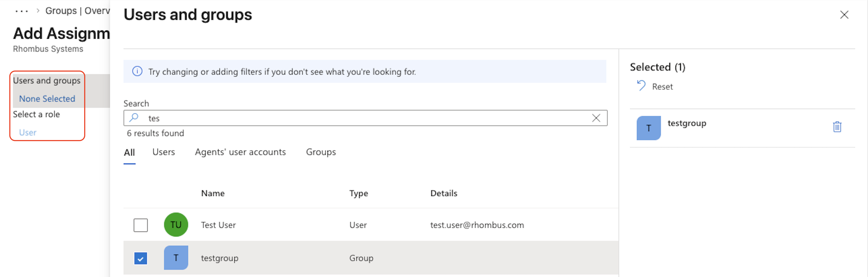This screenshot has height=277, width=868.
Task: Focus the Search input field
Action: [x=365, y=118]
